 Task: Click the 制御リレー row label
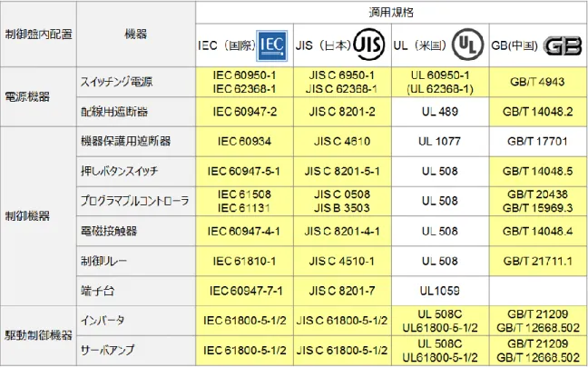pos(103,261)
